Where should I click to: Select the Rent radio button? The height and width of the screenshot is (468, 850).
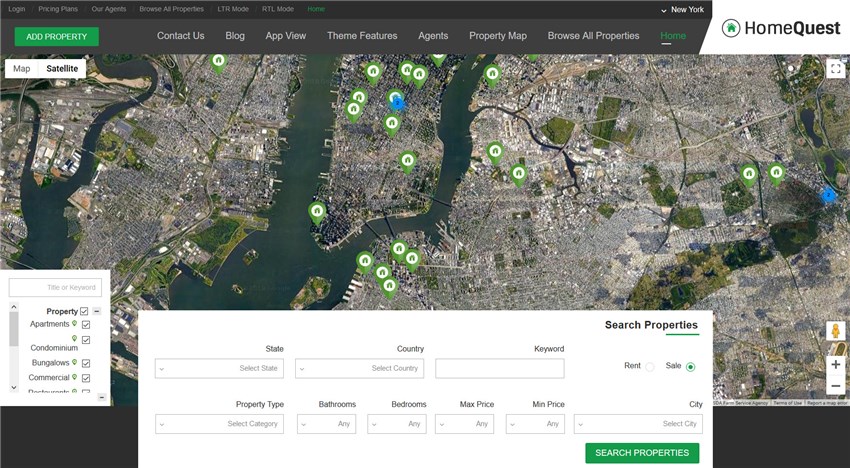pos(649,367)
